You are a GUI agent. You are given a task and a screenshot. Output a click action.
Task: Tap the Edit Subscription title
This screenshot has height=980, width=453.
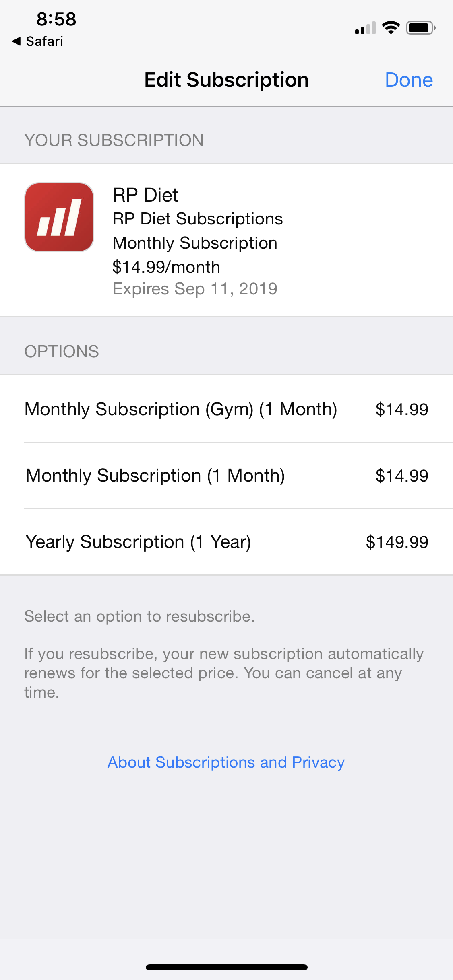226,80
